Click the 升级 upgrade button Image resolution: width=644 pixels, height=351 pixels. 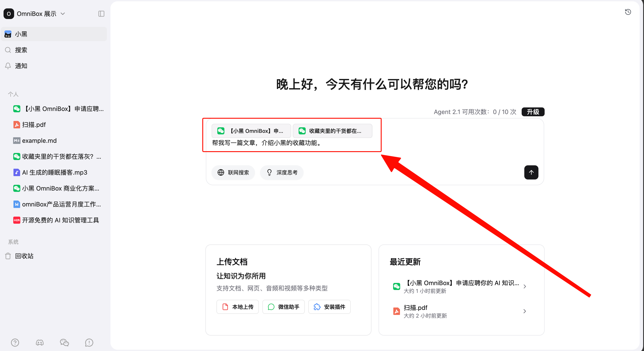[x=533, y=112]
